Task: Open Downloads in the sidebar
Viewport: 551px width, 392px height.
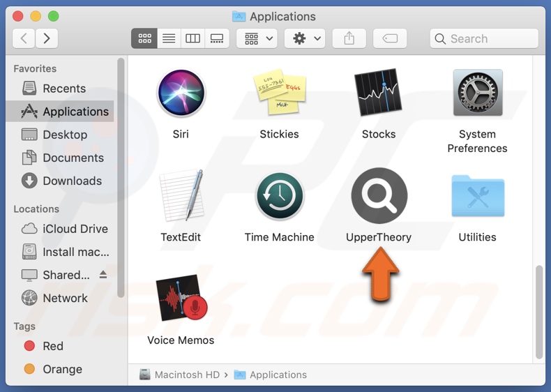Action: tap(60, 181)
